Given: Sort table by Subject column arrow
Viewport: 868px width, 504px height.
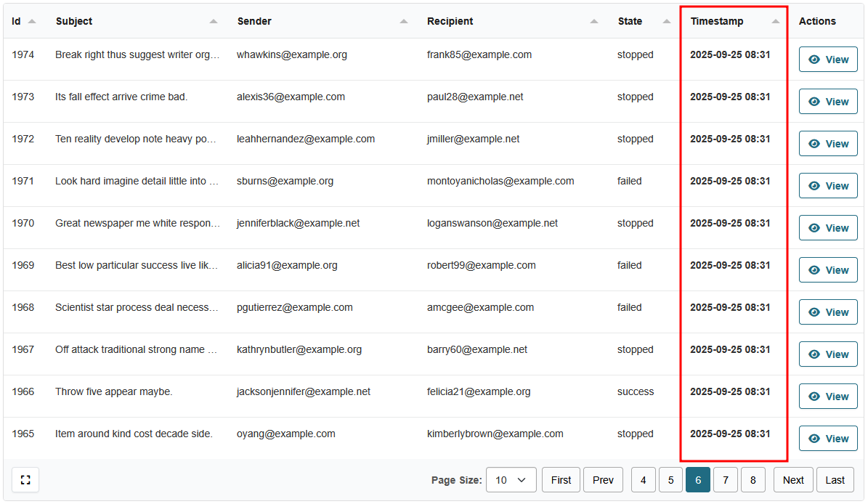Looking at the screenshot, I should click(214, 22).
